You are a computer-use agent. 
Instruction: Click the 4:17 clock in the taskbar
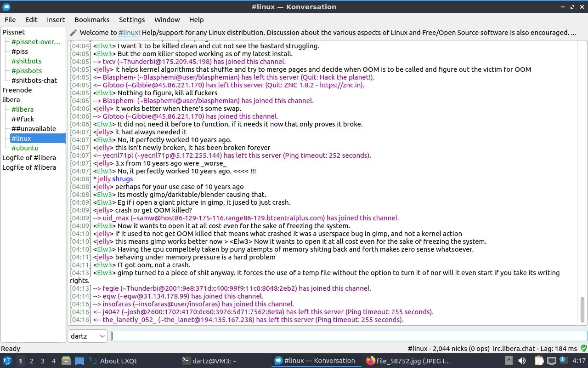[579, 361]
